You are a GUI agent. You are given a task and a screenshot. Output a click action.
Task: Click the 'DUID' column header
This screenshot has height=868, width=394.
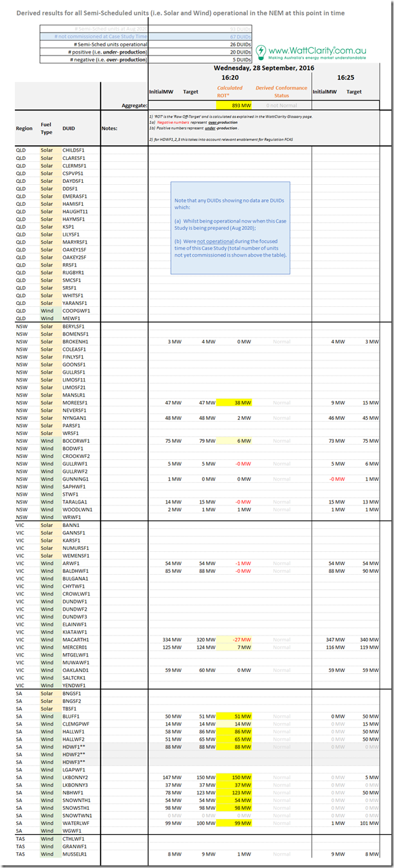point(68,128)
